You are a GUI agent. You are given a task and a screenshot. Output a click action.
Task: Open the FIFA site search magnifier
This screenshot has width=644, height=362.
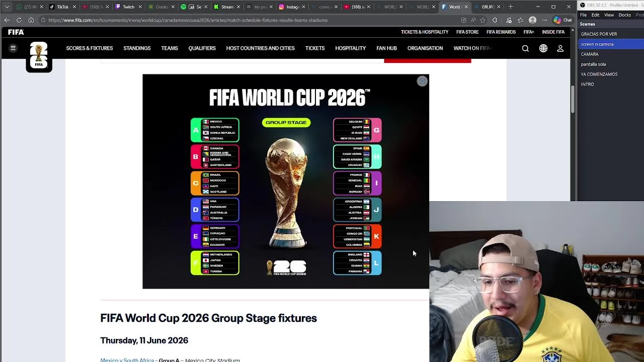coord(525,49)
